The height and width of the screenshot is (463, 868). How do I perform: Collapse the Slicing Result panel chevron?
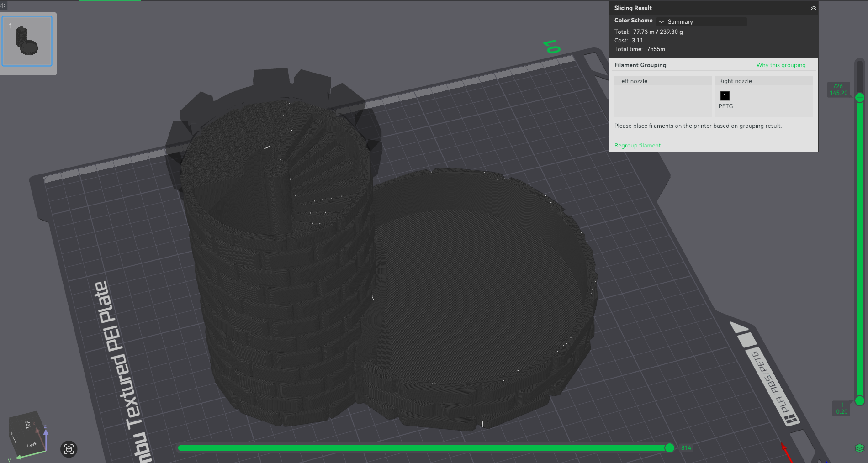click(x=814, y=8)
